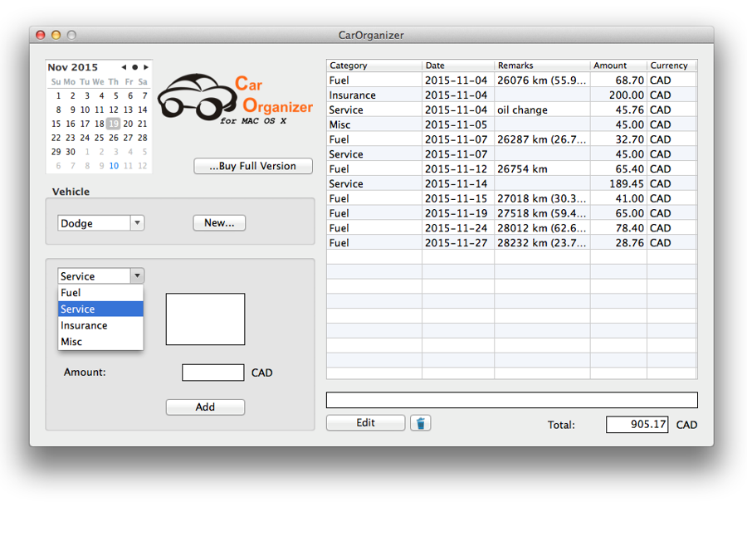The image size is (747, 560).
Task: Sort entries by Amount column header
Action: pos(618,66)
